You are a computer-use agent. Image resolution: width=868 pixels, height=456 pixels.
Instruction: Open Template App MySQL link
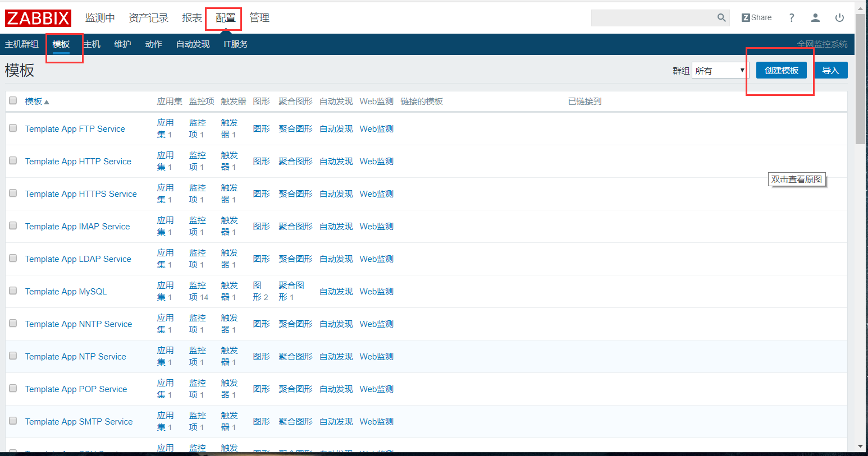click(x=66, y=292)
